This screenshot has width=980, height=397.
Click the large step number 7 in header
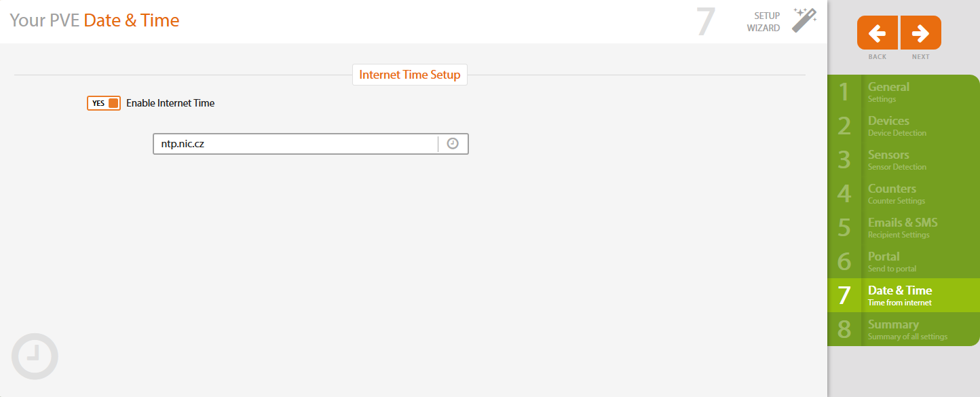pyautogui.click(x=706, y=22)
